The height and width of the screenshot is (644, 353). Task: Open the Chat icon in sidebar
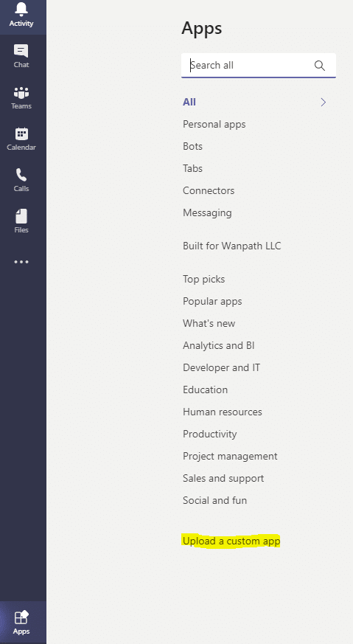[x=21, y=50]
